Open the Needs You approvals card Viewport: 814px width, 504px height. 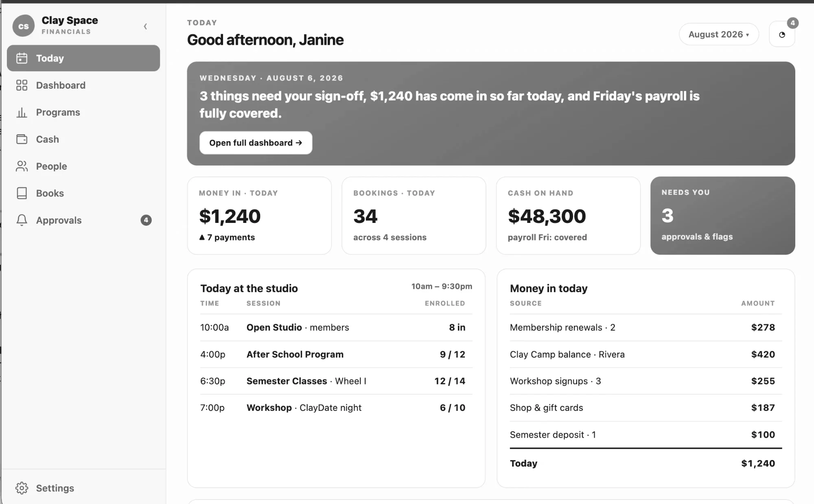click(722, 216)
